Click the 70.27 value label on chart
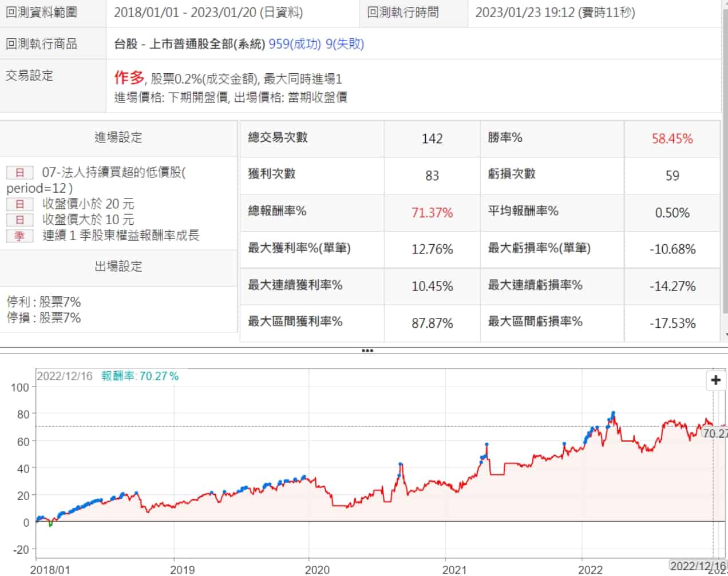This screenshot has height=576, width=728. 714,434
